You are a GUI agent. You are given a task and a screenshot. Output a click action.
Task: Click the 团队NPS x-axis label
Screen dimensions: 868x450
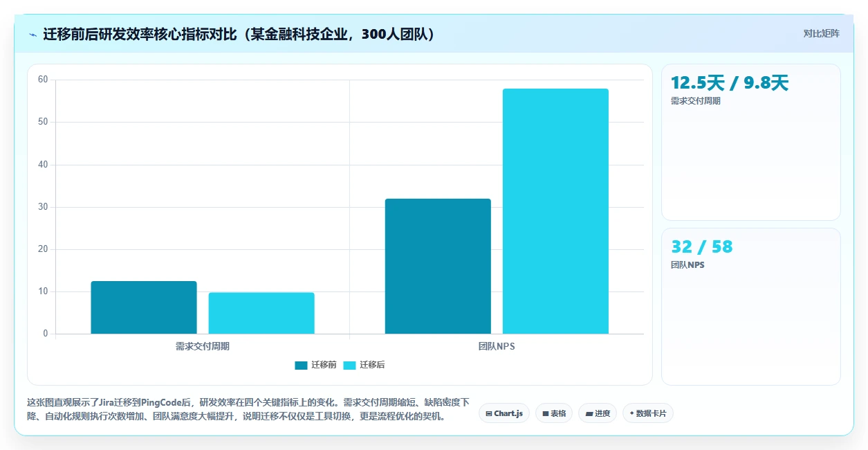click(497, 346)
